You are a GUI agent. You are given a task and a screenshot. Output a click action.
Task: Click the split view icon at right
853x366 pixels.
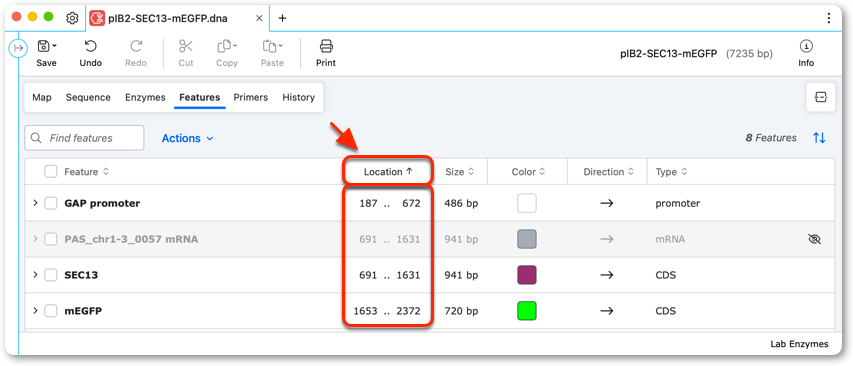pyautogui.click(x=820, y=97)
